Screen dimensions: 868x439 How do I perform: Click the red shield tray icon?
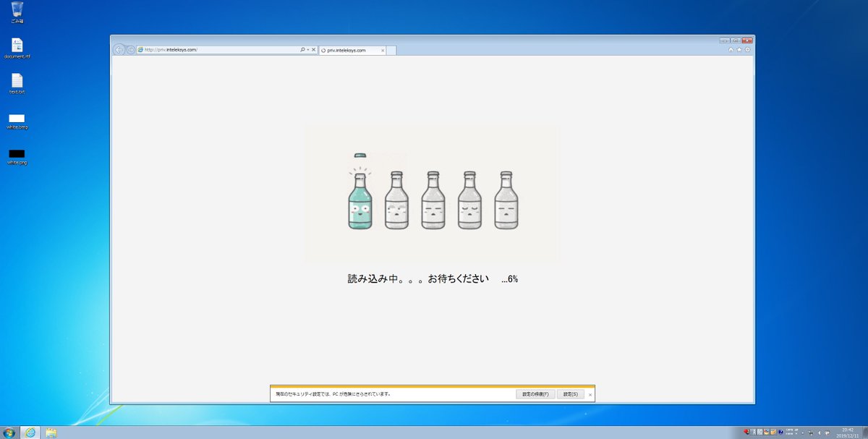pyautogui.click(x=746, y=432)
